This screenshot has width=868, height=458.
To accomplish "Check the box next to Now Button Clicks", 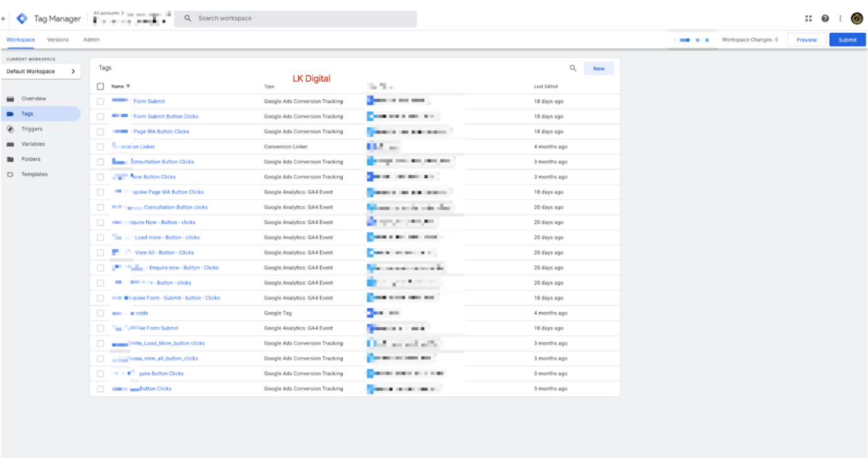I will pos(101,177).
